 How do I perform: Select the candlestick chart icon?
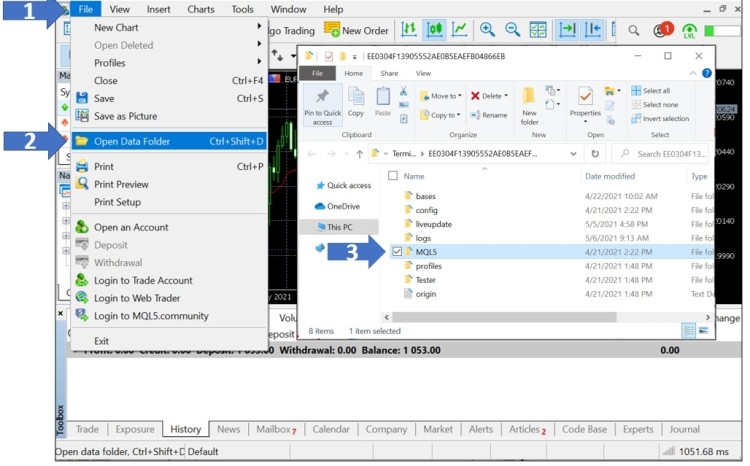coord(435,30)
